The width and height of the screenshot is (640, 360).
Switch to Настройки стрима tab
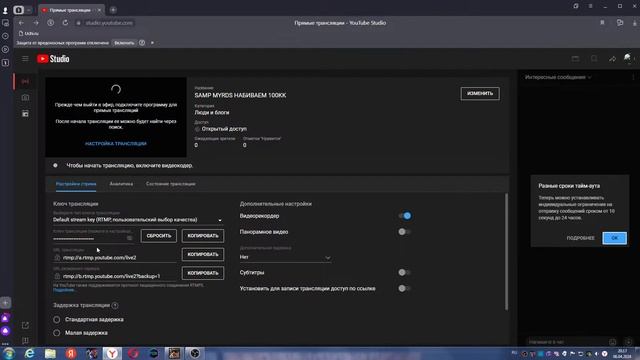pyautogui.click(x=76, y=184)
